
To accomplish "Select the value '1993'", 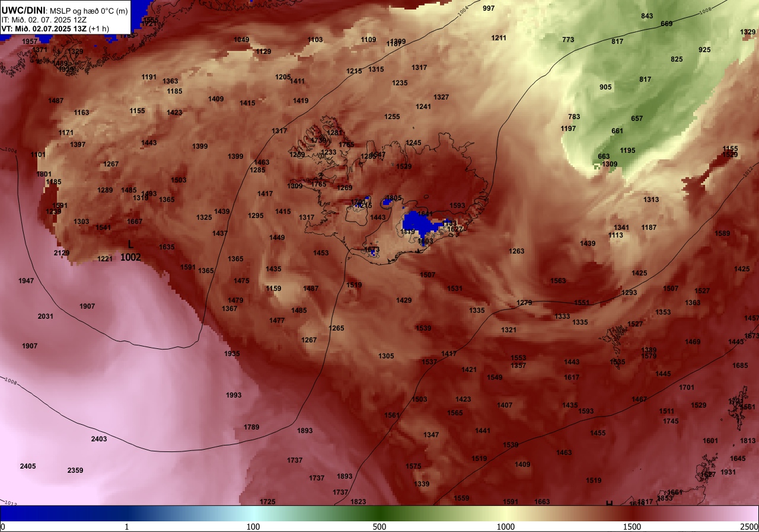I will point(234,395).
